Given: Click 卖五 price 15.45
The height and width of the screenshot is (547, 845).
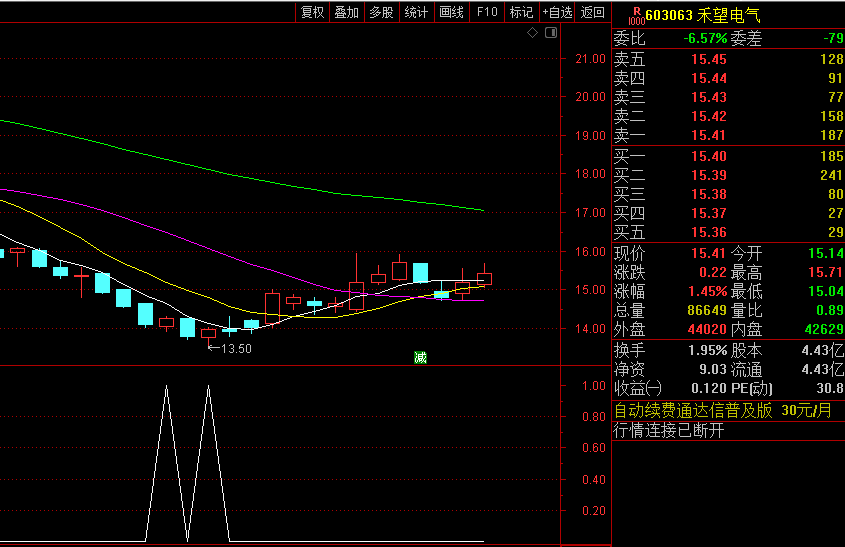Looking at the screenshot, I should [709, 59].
